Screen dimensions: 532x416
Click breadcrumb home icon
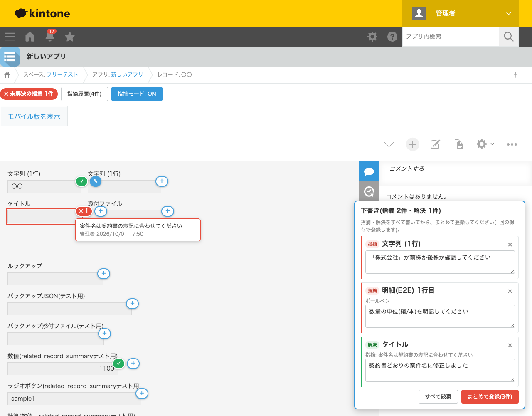point(7,75)
